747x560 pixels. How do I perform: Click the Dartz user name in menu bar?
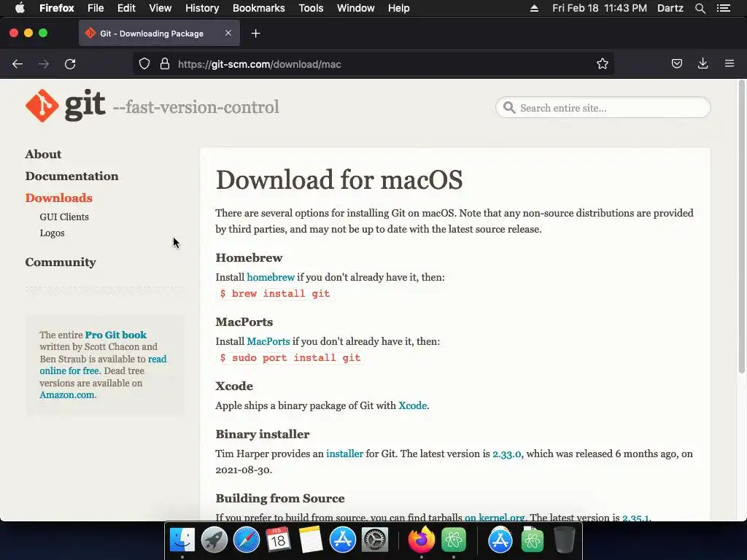point(670,8)
